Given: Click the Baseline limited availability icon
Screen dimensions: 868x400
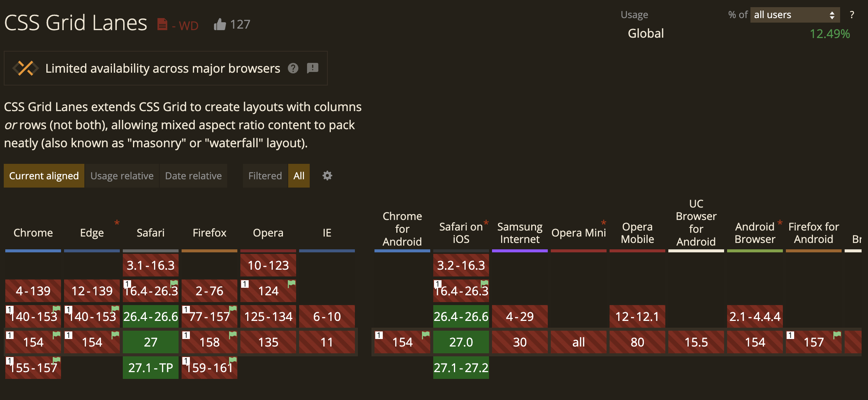Looking at the screenshot, I should pos(26,68).
